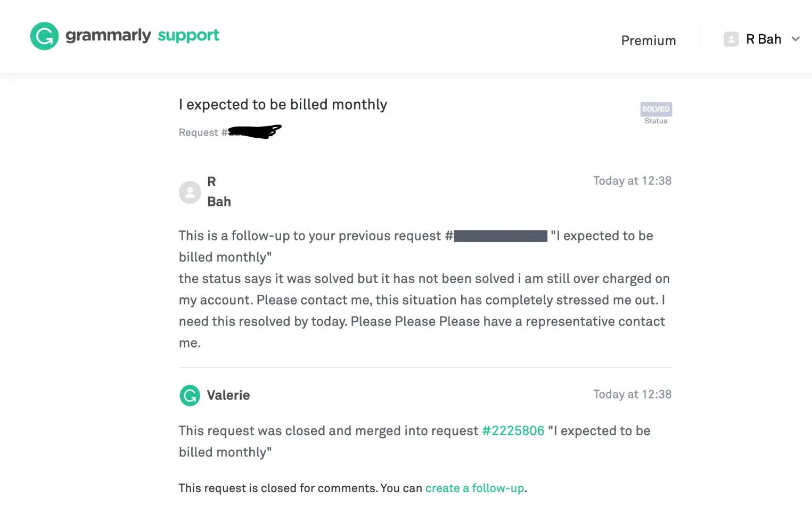Click the agent name "Valerie"

click(x=228, y=395)
